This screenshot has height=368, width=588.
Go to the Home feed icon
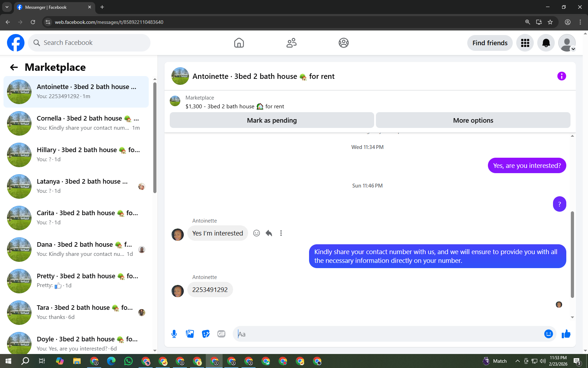[x=239, y=43]
